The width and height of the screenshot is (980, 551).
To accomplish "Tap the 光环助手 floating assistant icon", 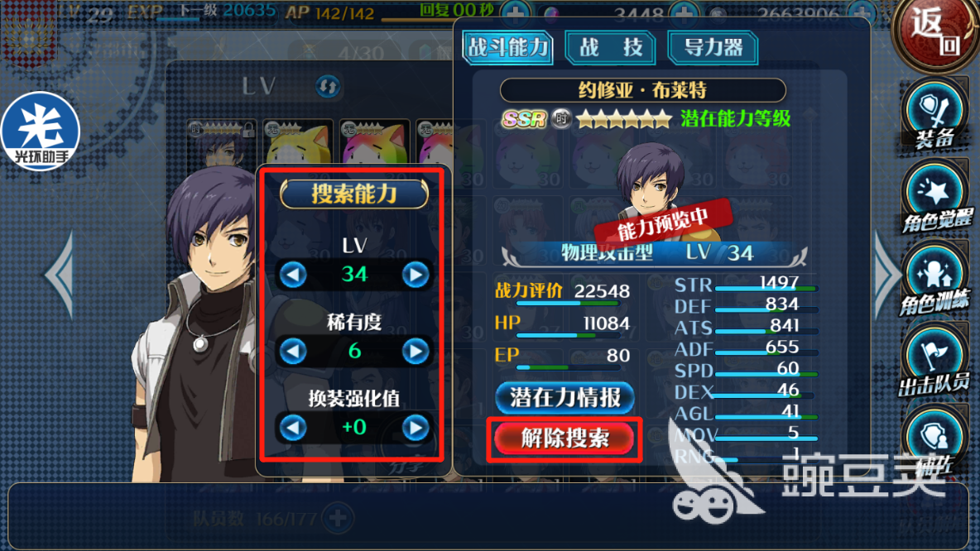I will pos(41,132).
